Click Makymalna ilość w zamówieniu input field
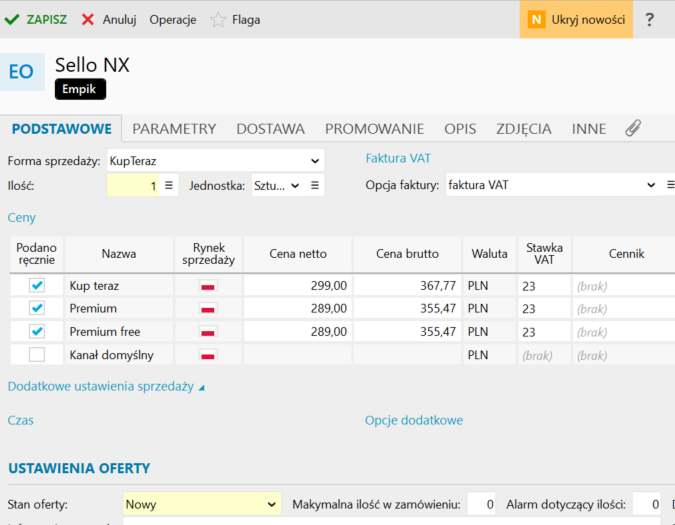 (481, 504)
